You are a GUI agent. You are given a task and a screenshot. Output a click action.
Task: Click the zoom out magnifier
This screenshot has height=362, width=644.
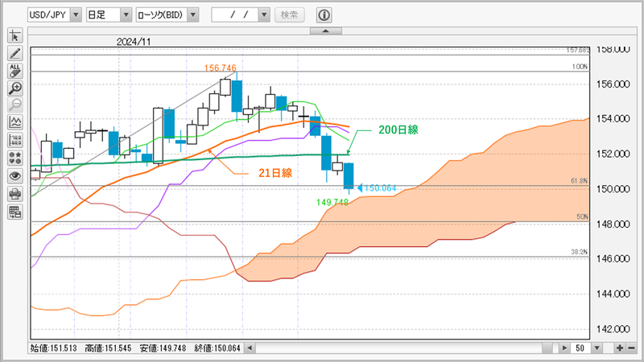(x=15, y=105)
